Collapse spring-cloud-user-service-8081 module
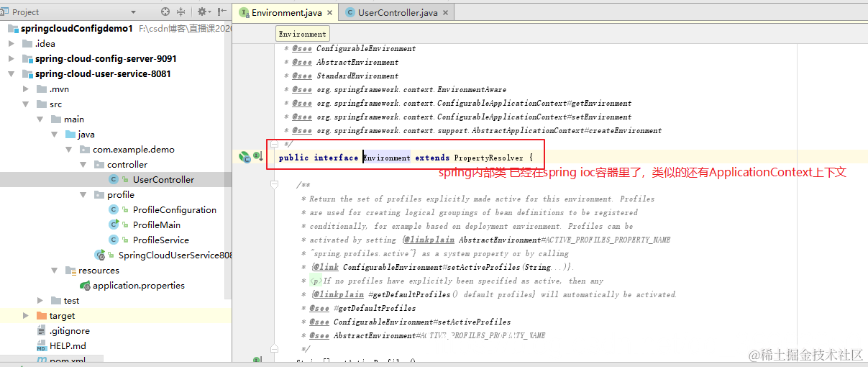868x367 pixels. (x=11, y=73)
